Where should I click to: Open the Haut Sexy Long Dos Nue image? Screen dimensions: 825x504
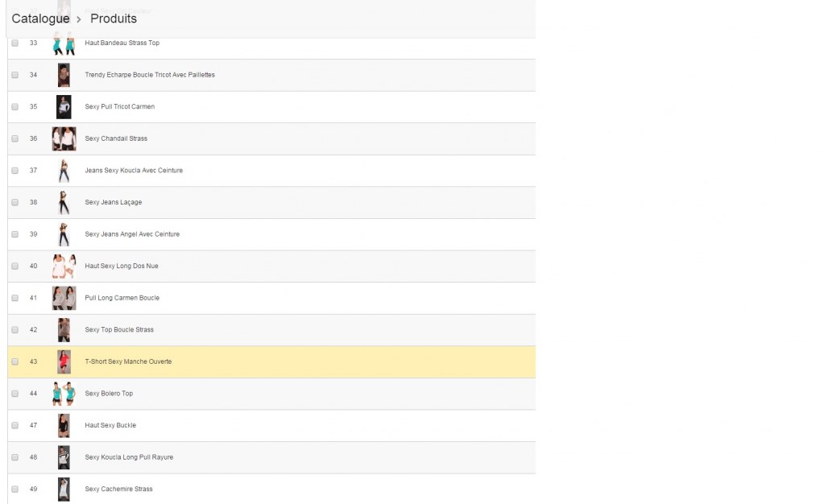pos(64,266)
